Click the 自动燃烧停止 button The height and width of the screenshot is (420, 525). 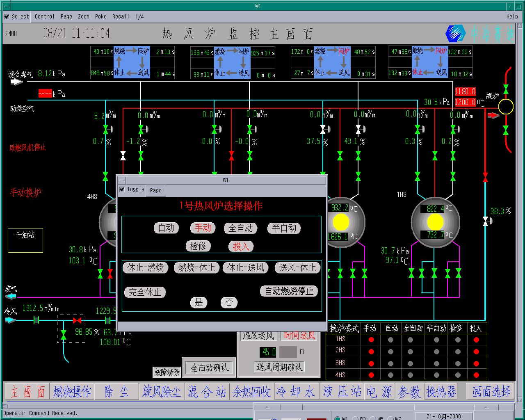click(x=289, y=291)
